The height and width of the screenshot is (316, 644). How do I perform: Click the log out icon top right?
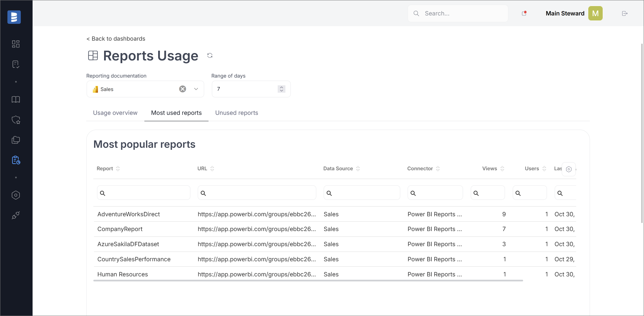click(625, 13)
